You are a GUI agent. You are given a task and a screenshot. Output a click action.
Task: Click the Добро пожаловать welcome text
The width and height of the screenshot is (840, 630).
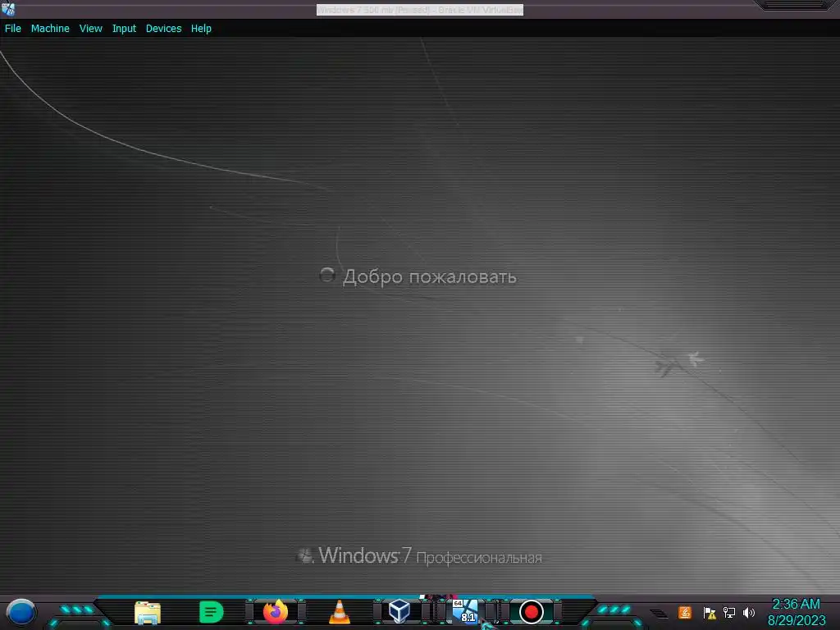click(430, 277)
